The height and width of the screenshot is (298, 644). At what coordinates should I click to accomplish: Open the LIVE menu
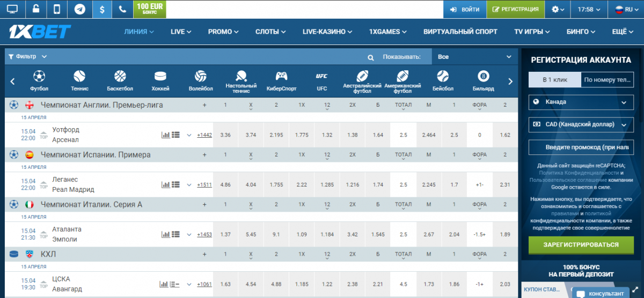pos(181,32)
